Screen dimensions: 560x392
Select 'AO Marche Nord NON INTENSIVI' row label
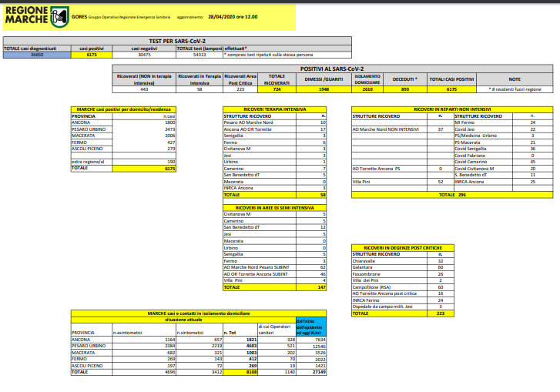[x=385, y=129]
